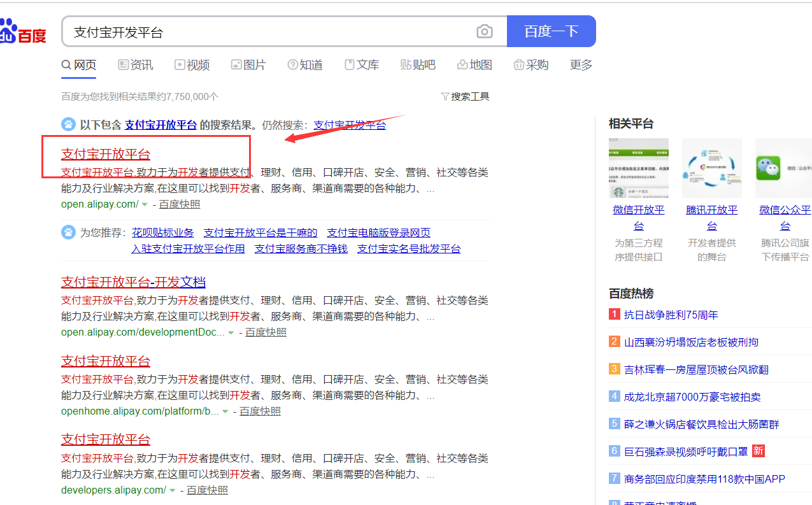Open hot item 薛之谦火锅店餐饮具检出大肠菌群

702,424
